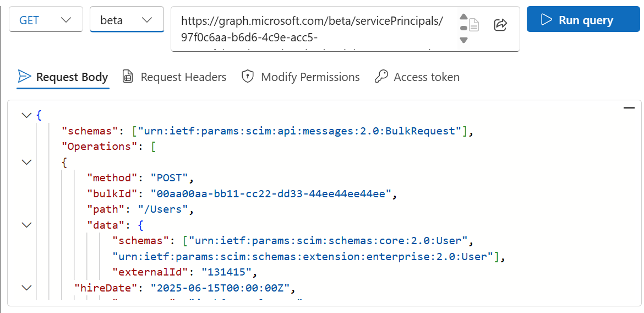
Task: Click the Modify Permissions shield icon
Action: pyautogui.click(x=247, y=77)
